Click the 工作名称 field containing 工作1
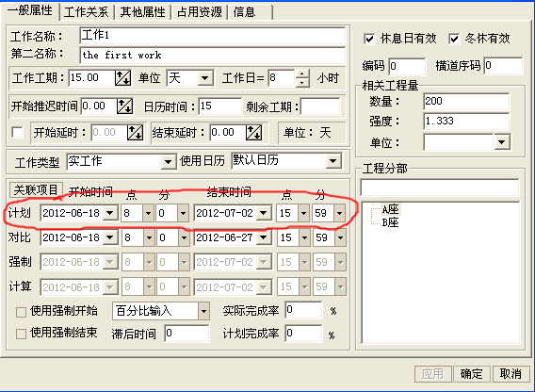This screenshot has height=392, width=535. click(x=213, y=36)
